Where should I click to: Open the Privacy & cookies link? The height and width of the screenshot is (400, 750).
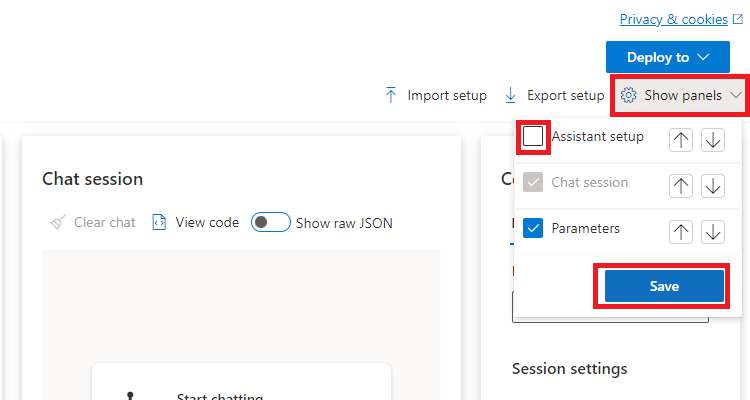(x=673, y=19)
